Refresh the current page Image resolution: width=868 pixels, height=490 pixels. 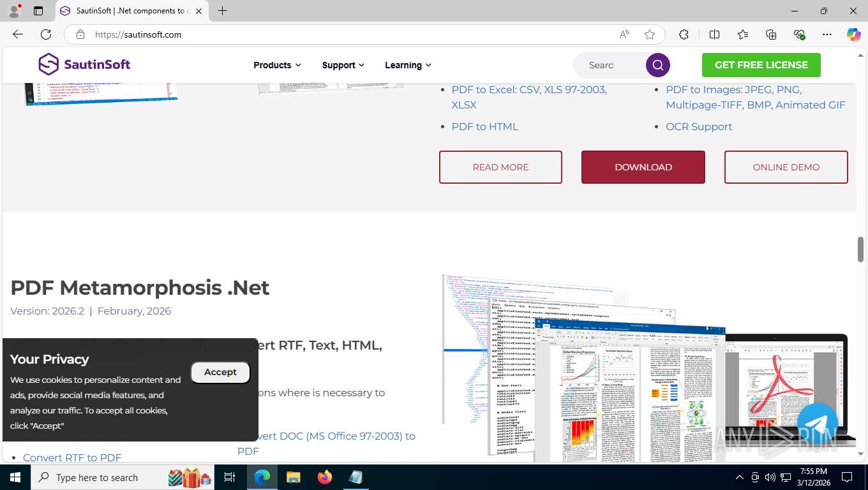[46, 34]
